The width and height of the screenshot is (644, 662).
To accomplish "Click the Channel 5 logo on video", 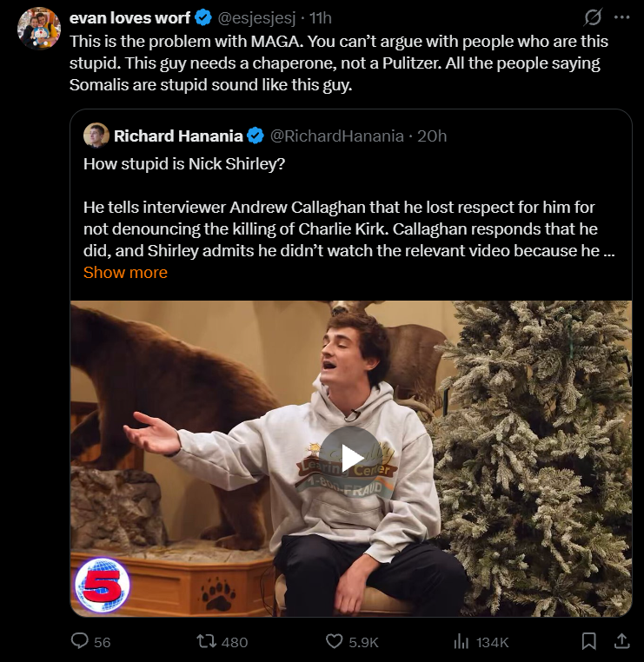I will point(103,585).
